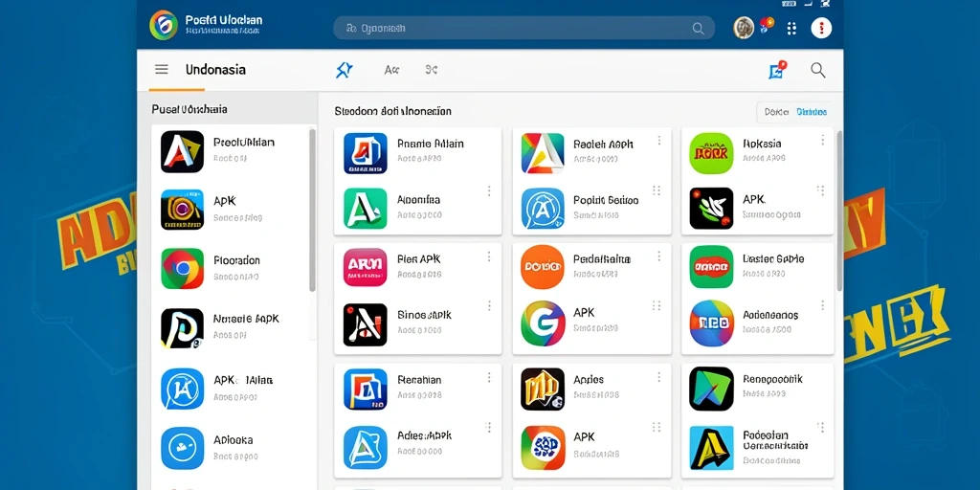Click into the header search field
The image size is (980, 490).
523,28
